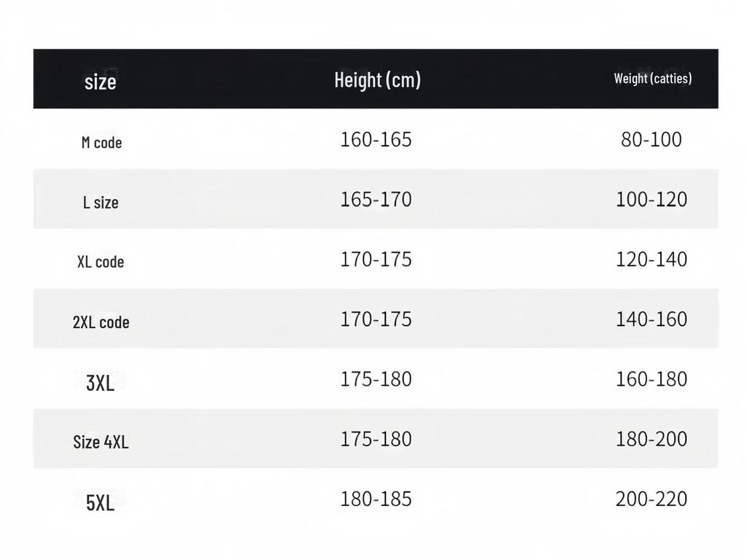Select the "L size" row label

[x=101, y=202]
